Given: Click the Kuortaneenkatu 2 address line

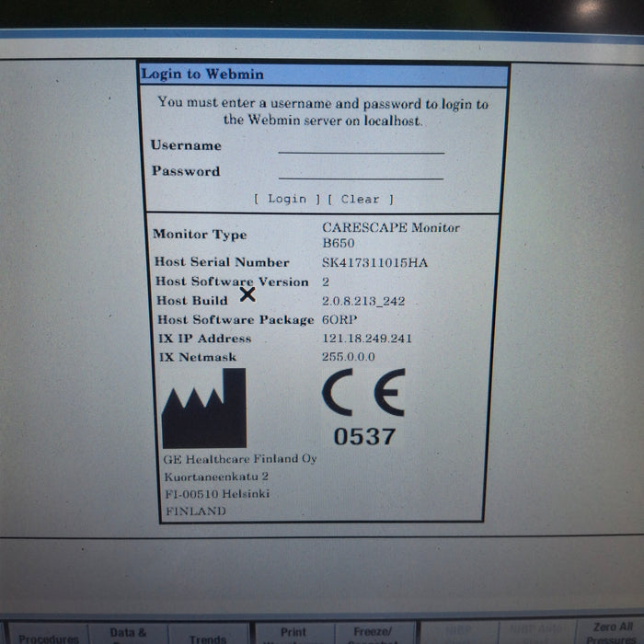Looking at the screenshot, I should [216, 477].
